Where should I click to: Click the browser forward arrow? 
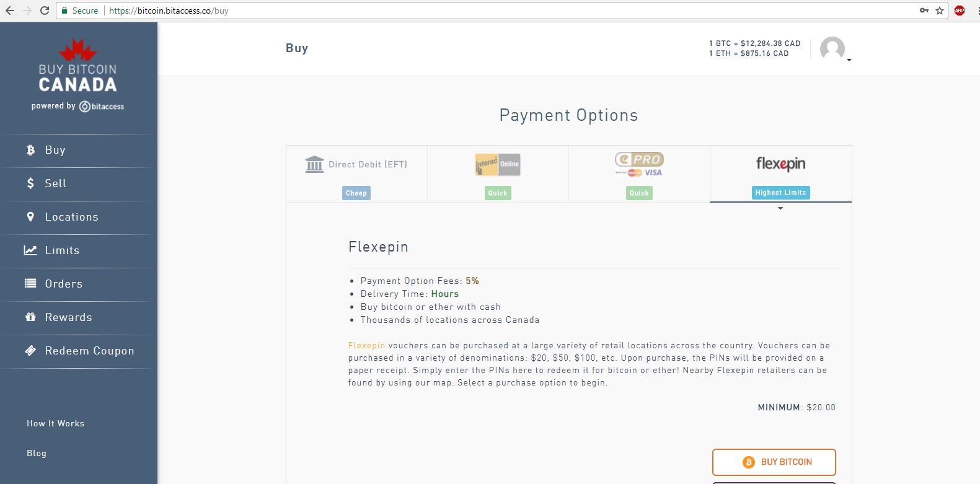27,11
